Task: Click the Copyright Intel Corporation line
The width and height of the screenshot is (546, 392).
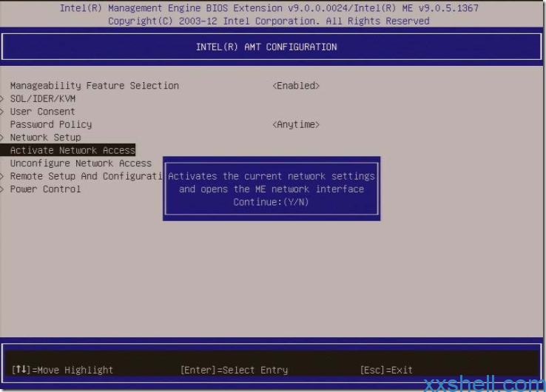Action: (x=269, y=21)
